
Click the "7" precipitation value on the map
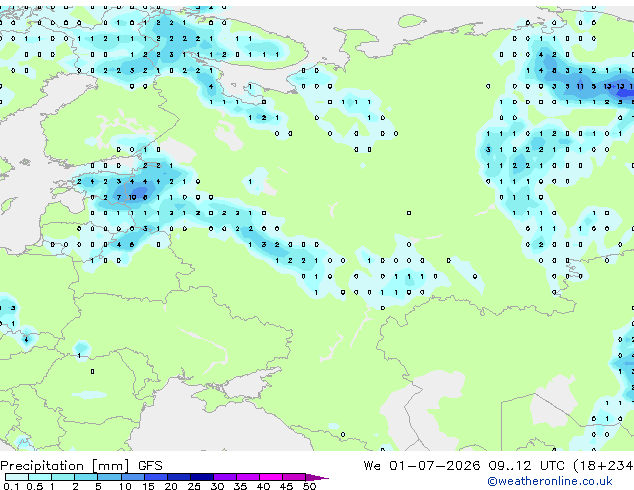tap(119, 197)
